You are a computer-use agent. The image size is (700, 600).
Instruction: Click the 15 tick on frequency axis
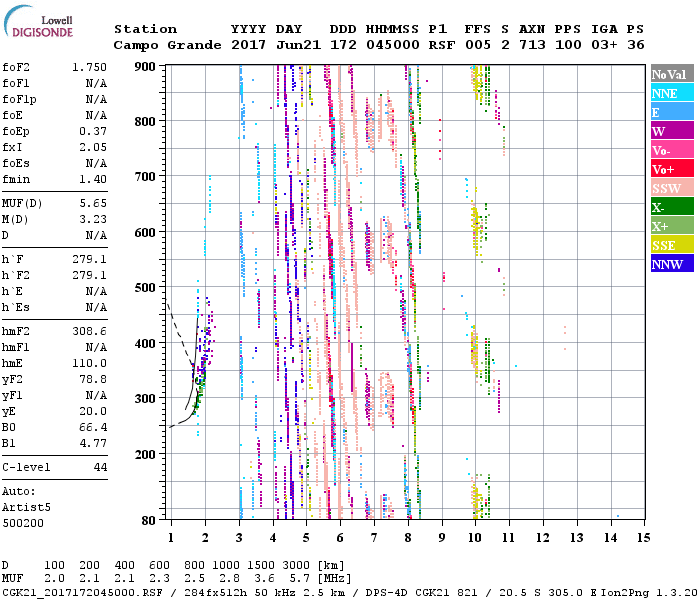[x=643, y=537]
